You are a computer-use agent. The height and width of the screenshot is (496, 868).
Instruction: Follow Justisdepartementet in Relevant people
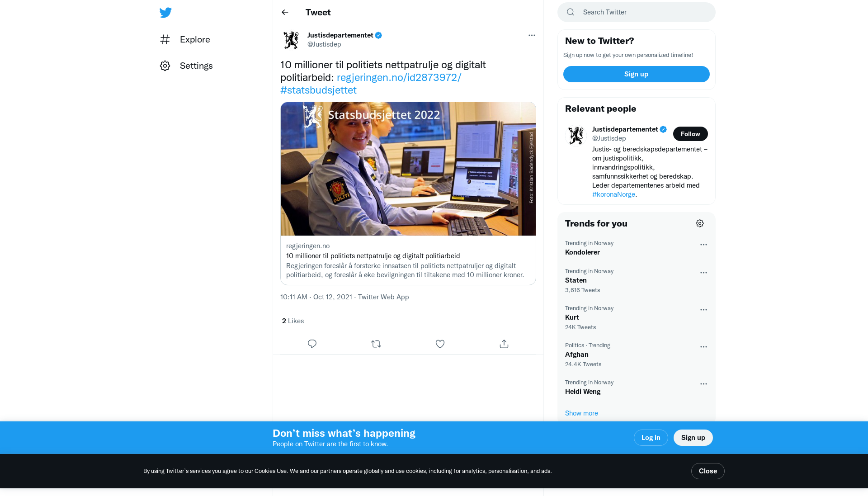click(690, 134)
